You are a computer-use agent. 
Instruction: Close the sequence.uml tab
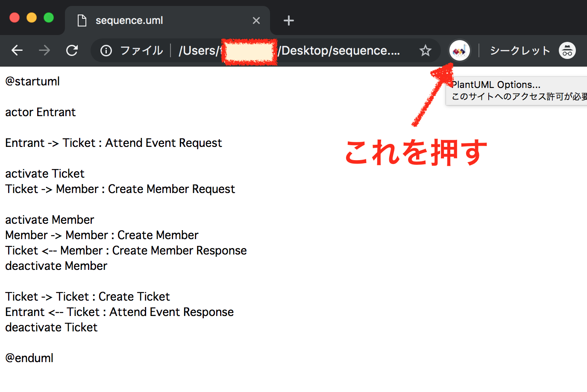pos(256,20)
